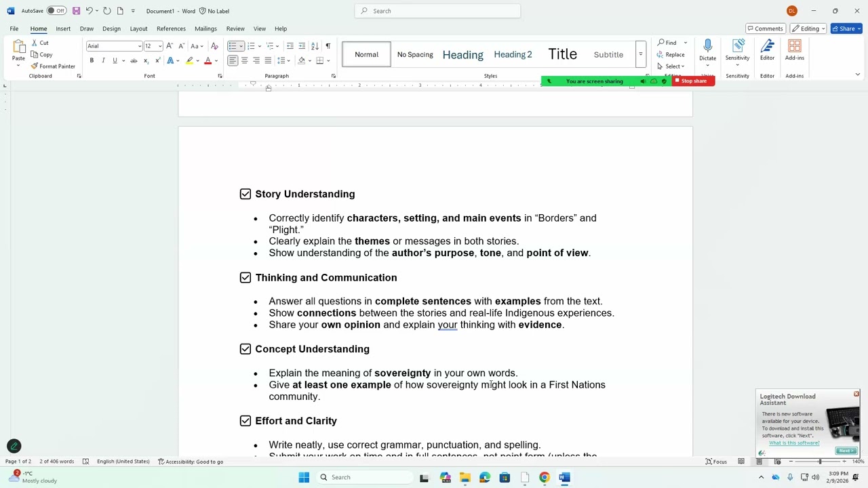The image size is (868, 488).
Task: Apply the Title style
Action: pyautogui.click(x=562, y=54)
